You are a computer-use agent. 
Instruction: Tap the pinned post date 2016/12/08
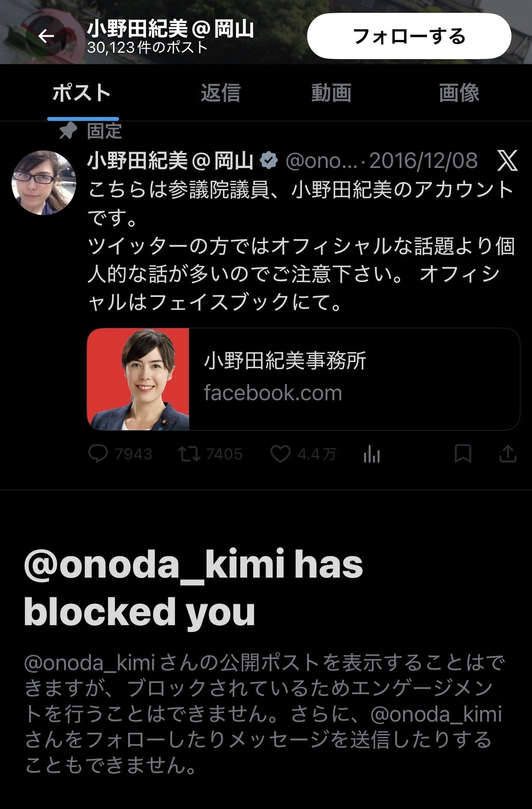423,161
